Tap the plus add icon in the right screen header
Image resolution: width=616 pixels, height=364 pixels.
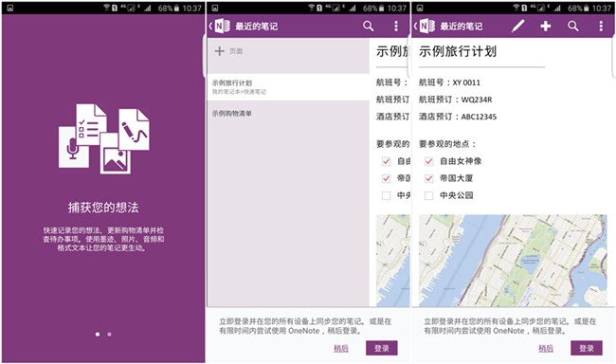pyautogui.click(x=546, y=27)
